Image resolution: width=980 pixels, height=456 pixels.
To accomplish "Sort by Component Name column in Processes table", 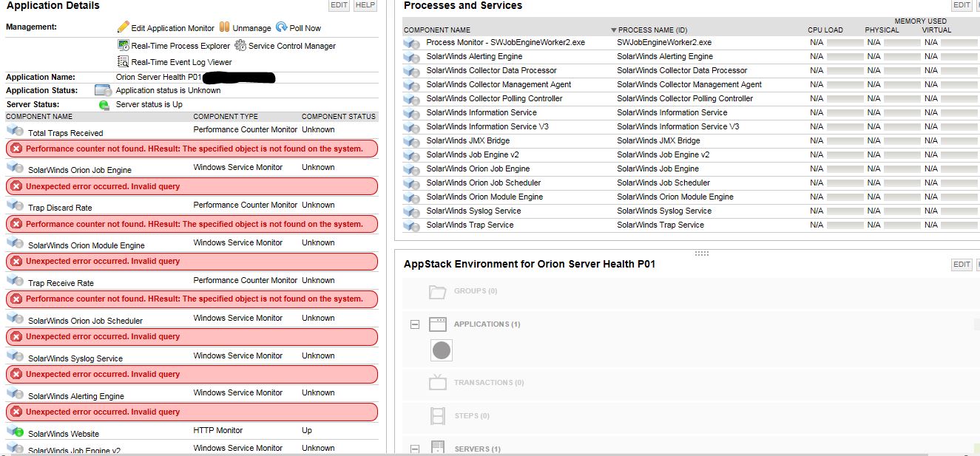I will 437,30.
